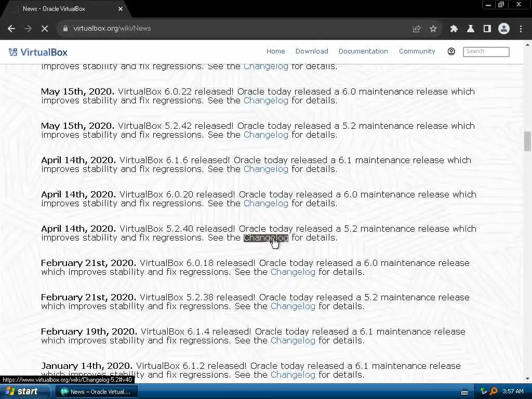Open Changelog link for VirtualBox 6.1.6
The width and height of the screenshot is (532, 399).
265,169
